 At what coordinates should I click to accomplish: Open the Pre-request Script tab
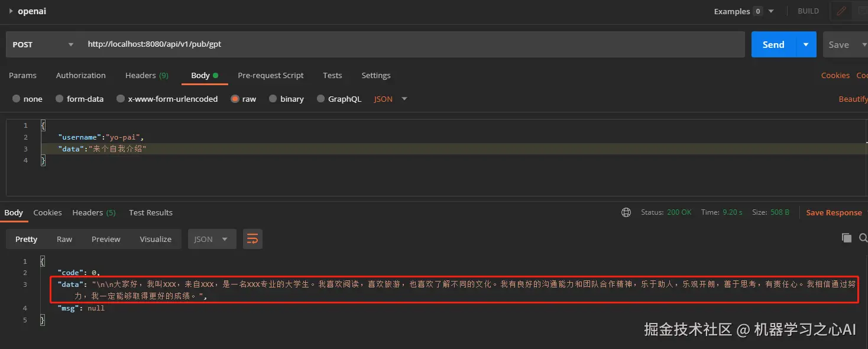271,75
